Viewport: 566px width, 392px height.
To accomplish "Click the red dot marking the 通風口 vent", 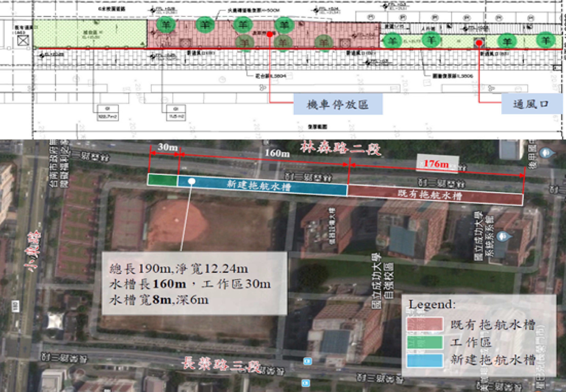I will [479, 43].
